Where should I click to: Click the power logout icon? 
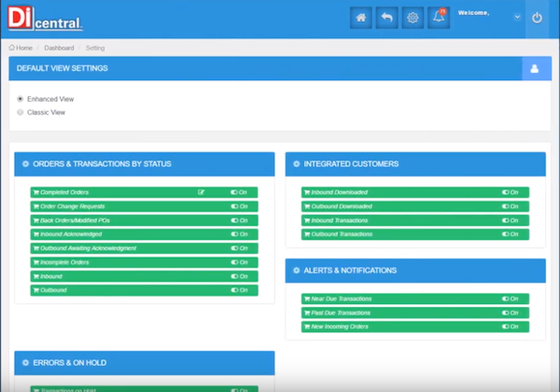[x=537, y=18]
